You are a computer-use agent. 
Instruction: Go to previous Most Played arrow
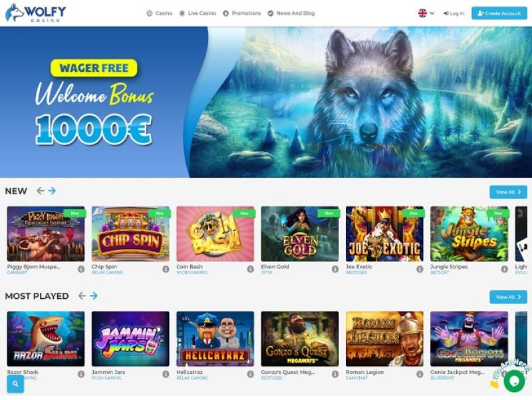82,296
